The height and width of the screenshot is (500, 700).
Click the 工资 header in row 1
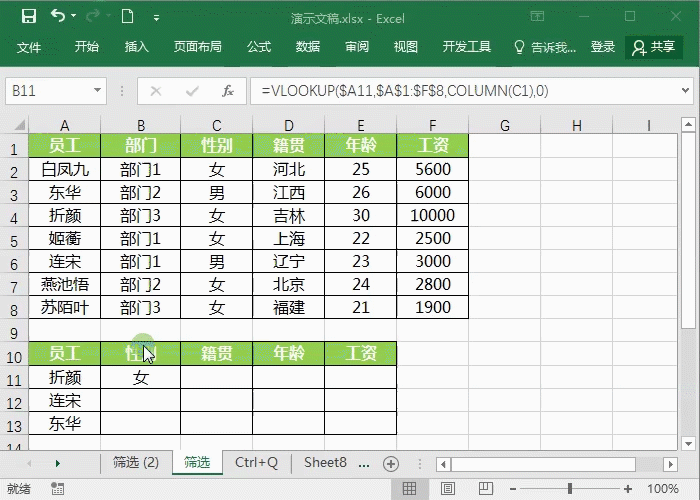(x=432, y=146)
